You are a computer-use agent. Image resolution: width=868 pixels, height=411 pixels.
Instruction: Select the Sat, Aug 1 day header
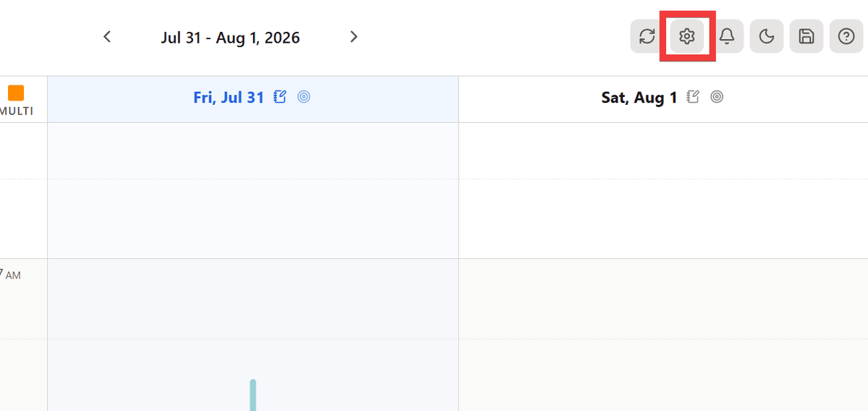point(639,98)
